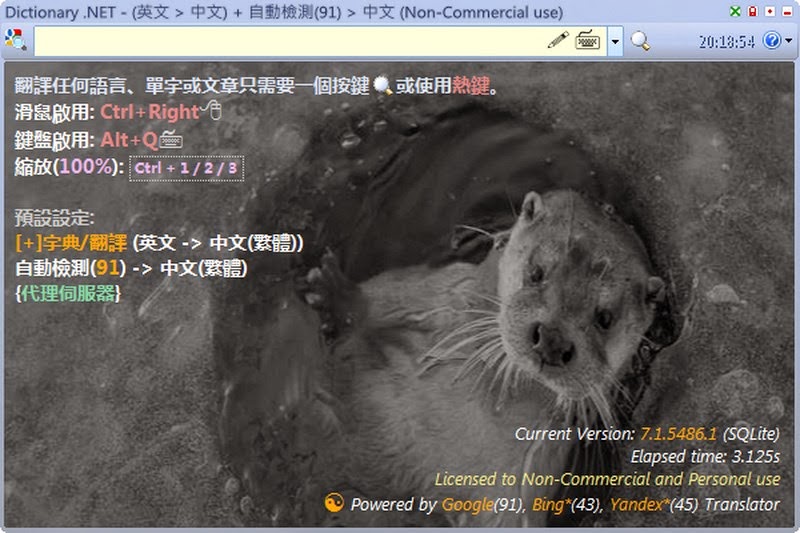
Task: Open the 代理伺服器 proxy settings link
Action: [68, 293]
